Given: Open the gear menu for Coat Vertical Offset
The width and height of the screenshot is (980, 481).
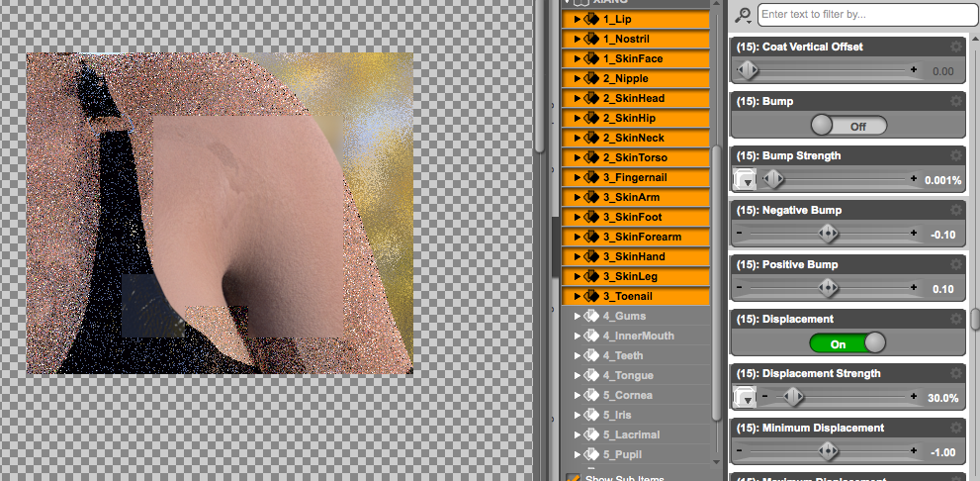Looking at the screenshot, I should point(955,47).
